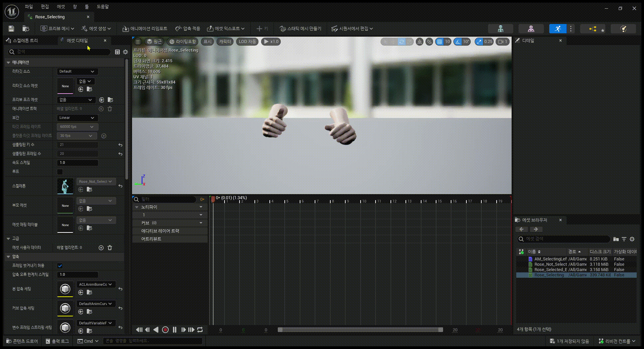This screenshot has height=349, width=644.
Task: Collapse the Compression section
Action: (x=8, y=257)
